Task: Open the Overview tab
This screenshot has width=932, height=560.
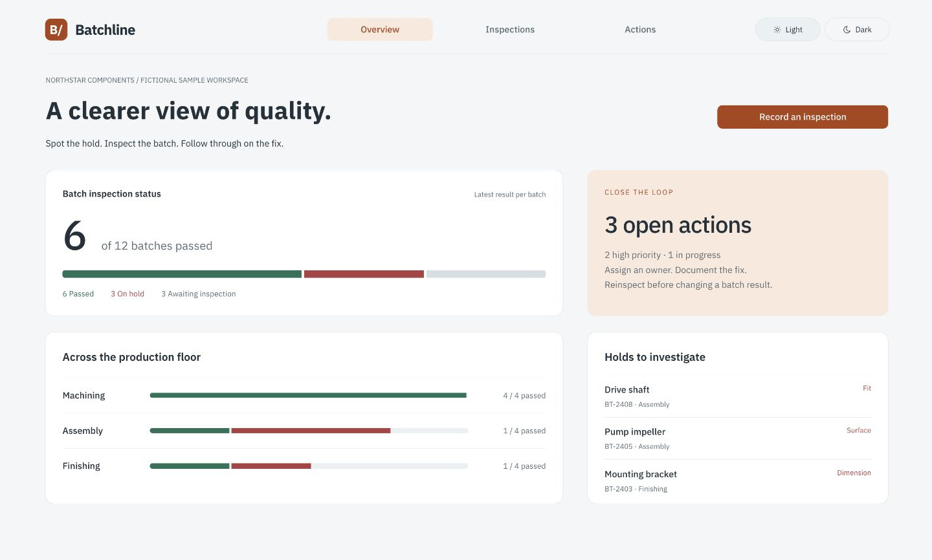Action: [380, 30]
